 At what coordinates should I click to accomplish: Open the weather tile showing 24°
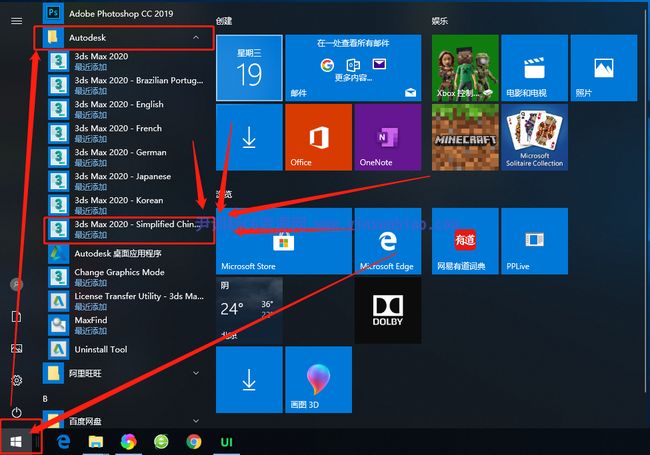click(x=249, y=310)
